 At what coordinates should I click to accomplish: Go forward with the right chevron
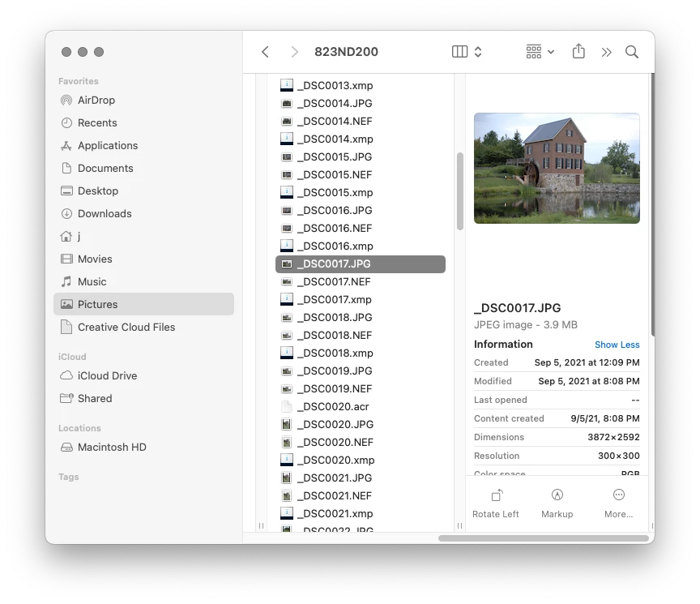tap(294, 52)
